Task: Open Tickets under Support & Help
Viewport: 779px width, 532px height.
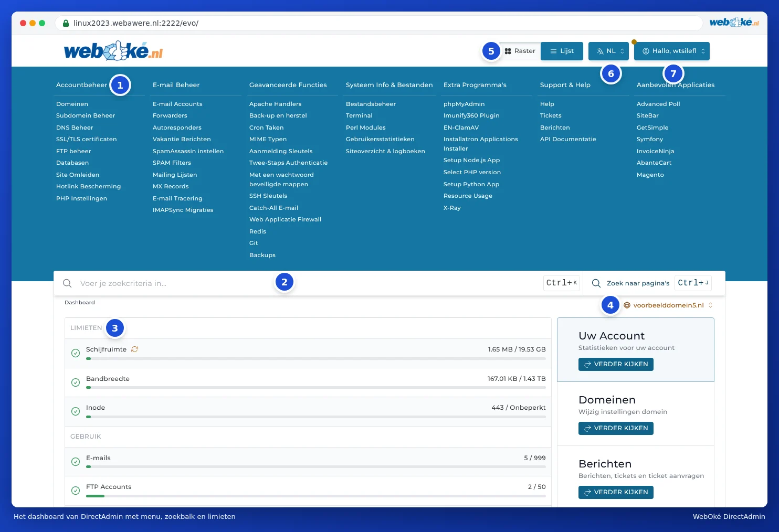Action: 551,116
